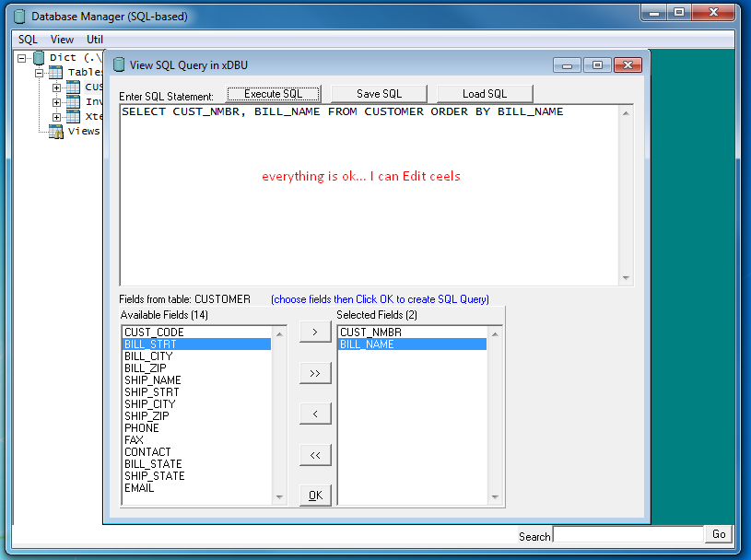751x560 pixels.
Task: Expand the Inv table tree node
Action: pyautogui.click(x=56, y=102)
